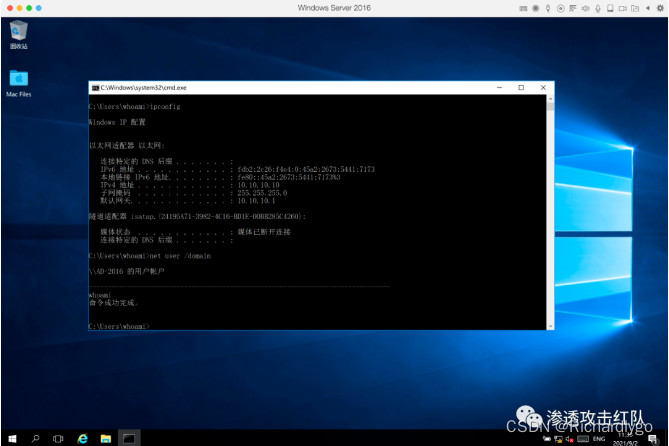Click the IPv4 address 10.10.10.10
Viewport: 669px width, 446px height.
pos(259,185)
